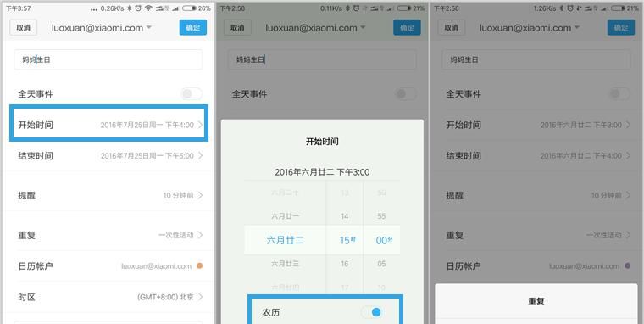This screenshot has width=644, height=324.
Task: Edit event title field in middle screen
Action: [322, 59]
